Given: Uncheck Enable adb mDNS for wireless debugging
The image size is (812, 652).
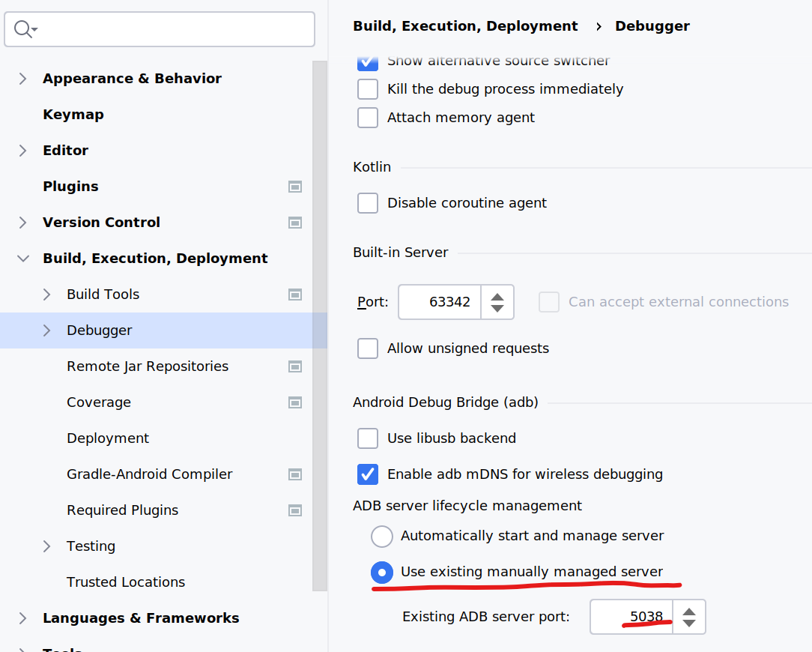Looking at the screenshot, I should pyautogui.click(x=368, y=474).
